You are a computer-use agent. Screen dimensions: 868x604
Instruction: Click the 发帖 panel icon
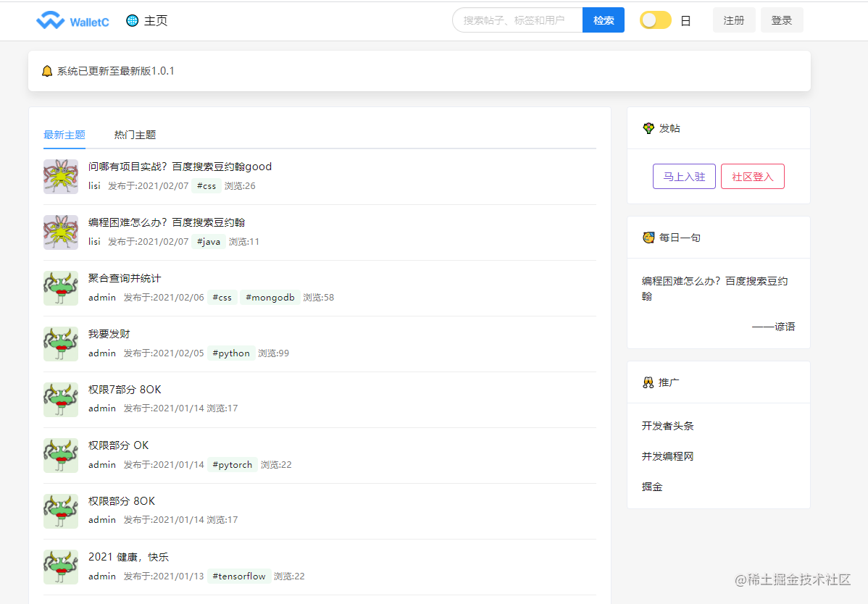coord(648,128)
